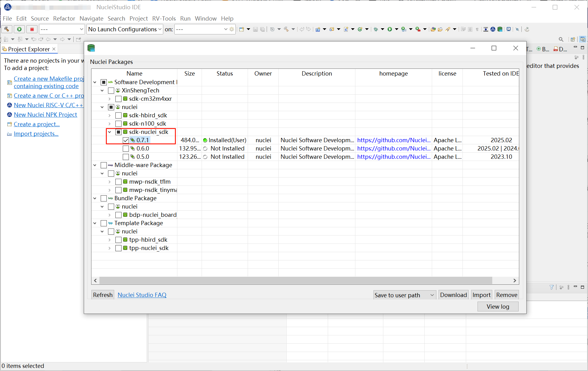Open the Window menu
Image resolution: width=588 pixels, height=371 pixels.
pos(206,18)
